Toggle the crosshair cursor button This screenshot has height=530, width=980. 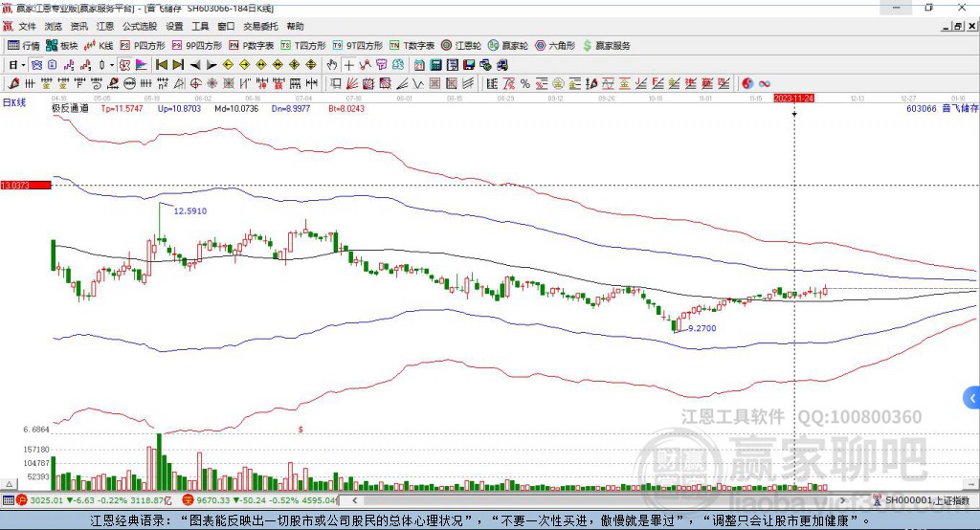click(x=348, y=65)
